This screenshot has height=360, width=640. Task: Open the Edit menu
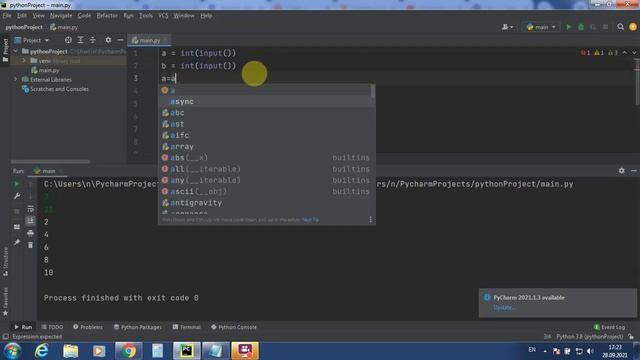pos(22,16)
